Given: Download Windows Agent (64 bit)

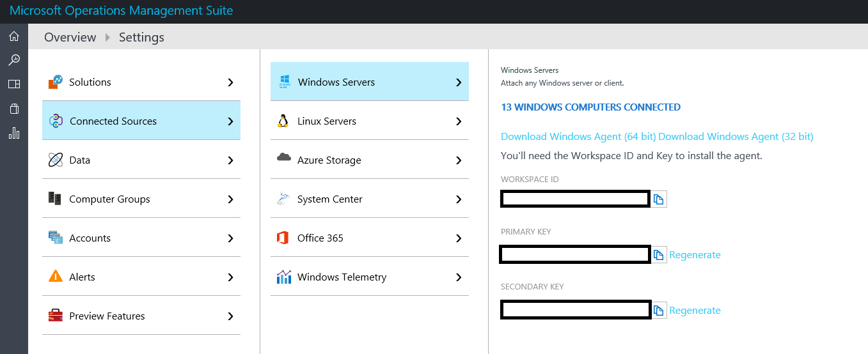Looking at the screenshot, I should 578,137.
